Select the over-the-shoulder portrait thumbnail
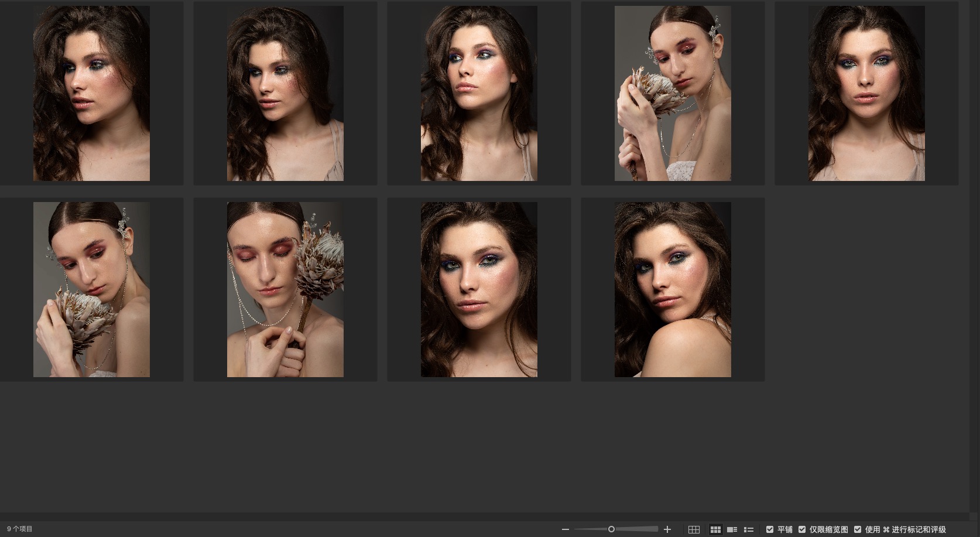The width and height of the screenshot is (980, 537). 673,289
